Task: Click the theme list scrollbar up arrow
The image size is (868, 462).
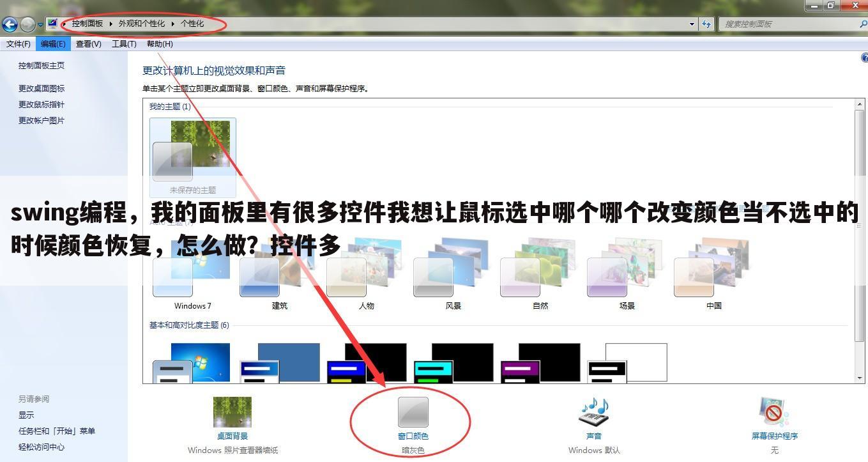Action: coord(860,104)
